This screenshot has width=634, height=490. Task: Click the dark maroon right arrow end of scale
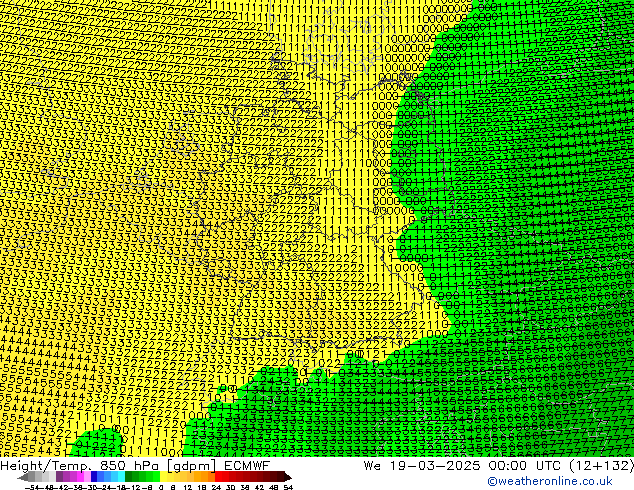coord(288,477)
